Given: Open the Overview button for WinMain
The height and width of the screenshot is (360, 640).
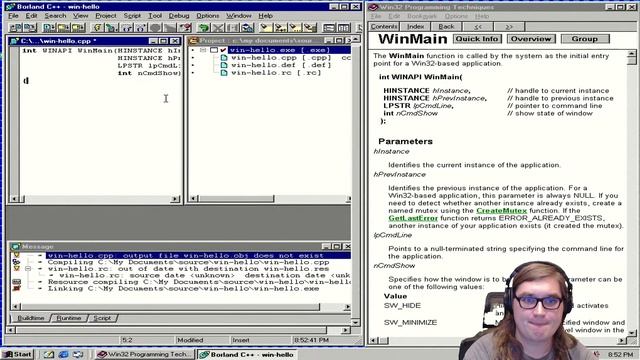Looking at the screenshot, I should point(531,39).
